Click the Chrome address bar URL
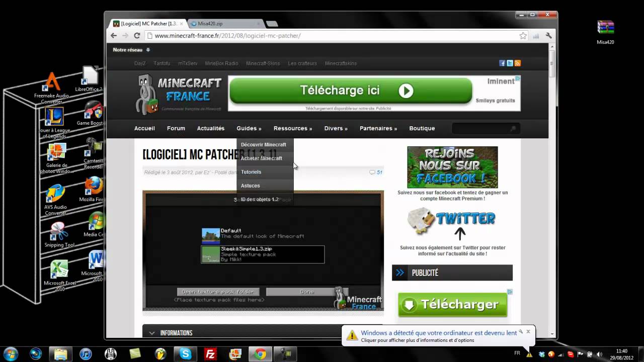Image resolution: width=644 pixels, height=362 pixels. (228, 36)
